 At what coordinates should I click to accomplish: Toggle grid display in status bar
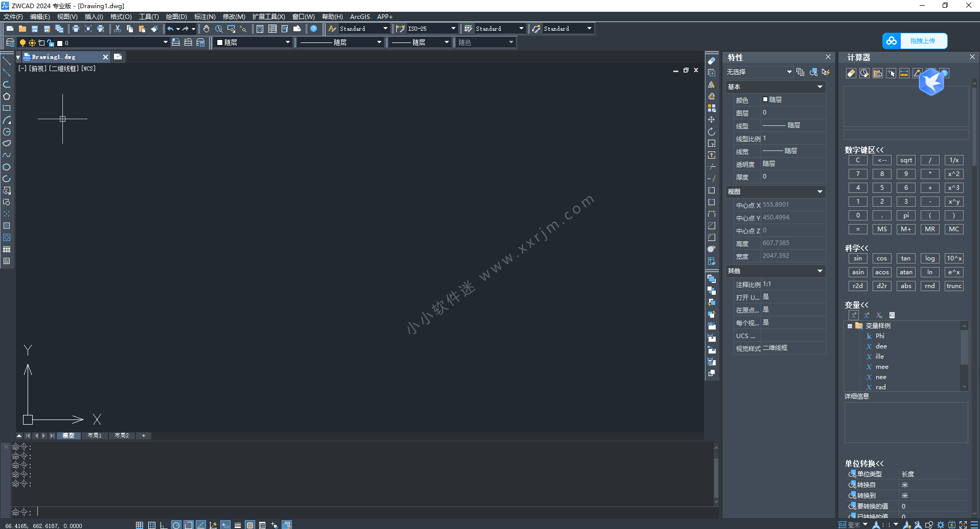pos(152,525)
